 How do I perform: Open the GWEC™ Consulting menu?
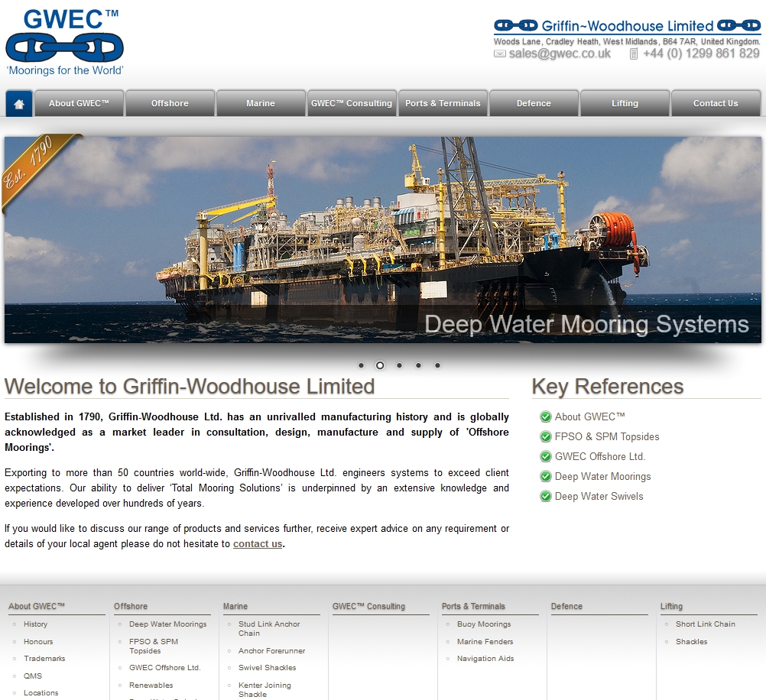pyautogui.click(x=352, y=104)
